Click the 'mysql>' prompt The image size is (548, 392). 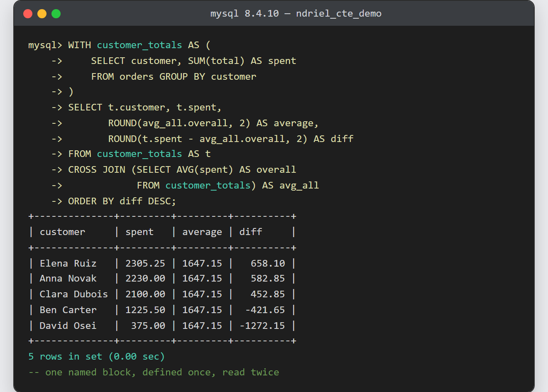click(45, 45)
